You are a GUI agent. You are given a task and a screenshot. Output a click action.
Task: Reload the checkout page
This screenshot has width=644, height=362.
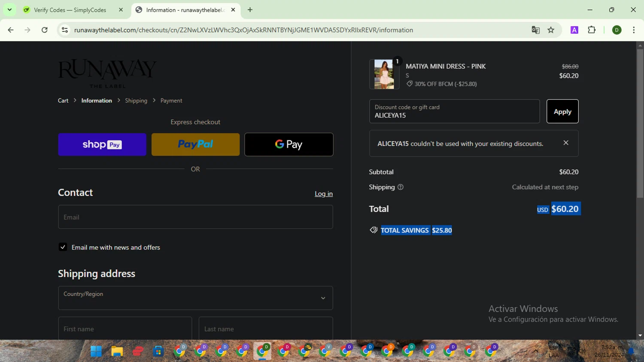coord(44,30)
